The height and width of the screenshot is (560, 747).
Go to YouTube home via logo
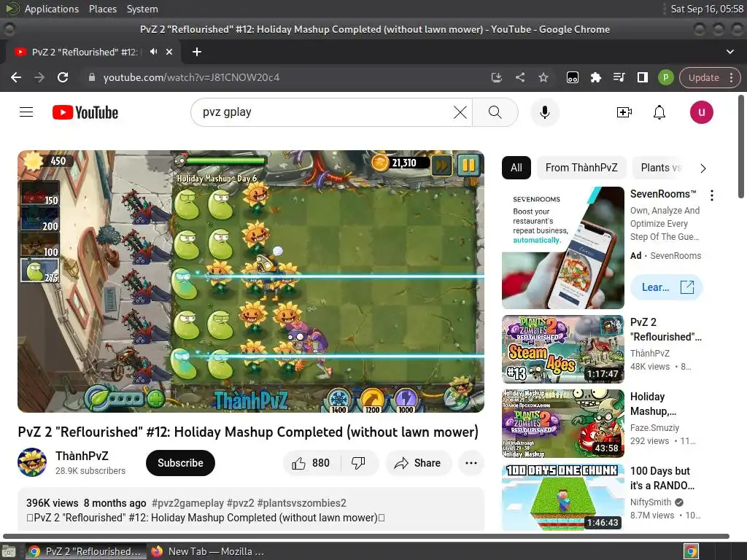pyautogui.click(x=85, y=112)
